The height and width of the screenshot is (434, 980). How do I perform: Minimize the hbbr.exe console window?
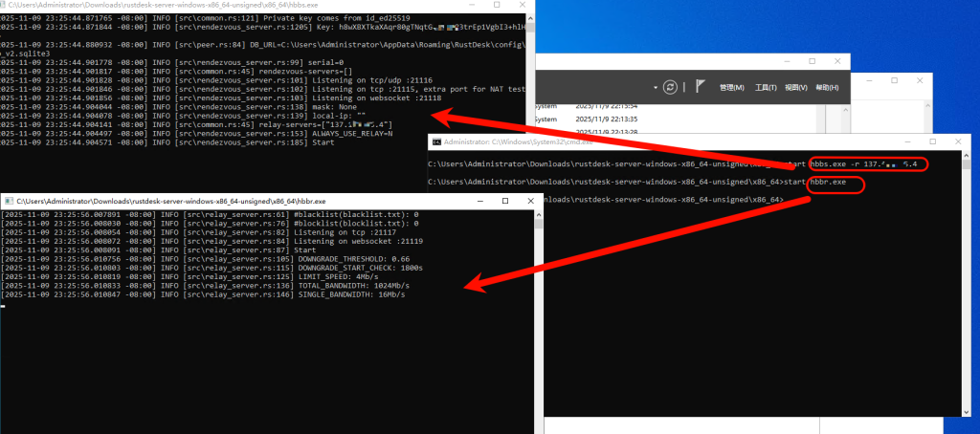click(x=480, y=201)
